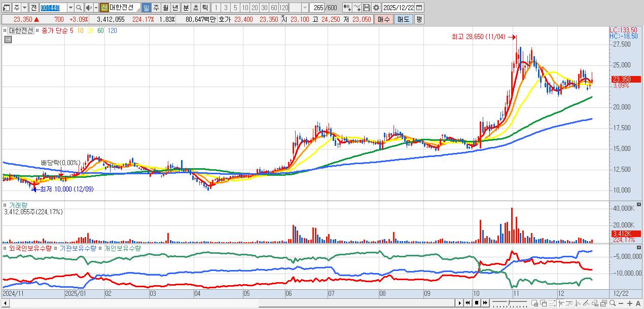644x309 pixels.
Task: Click the 외국인보유수량 legend label
Action: pyautogui.click(x=29, y=249)
